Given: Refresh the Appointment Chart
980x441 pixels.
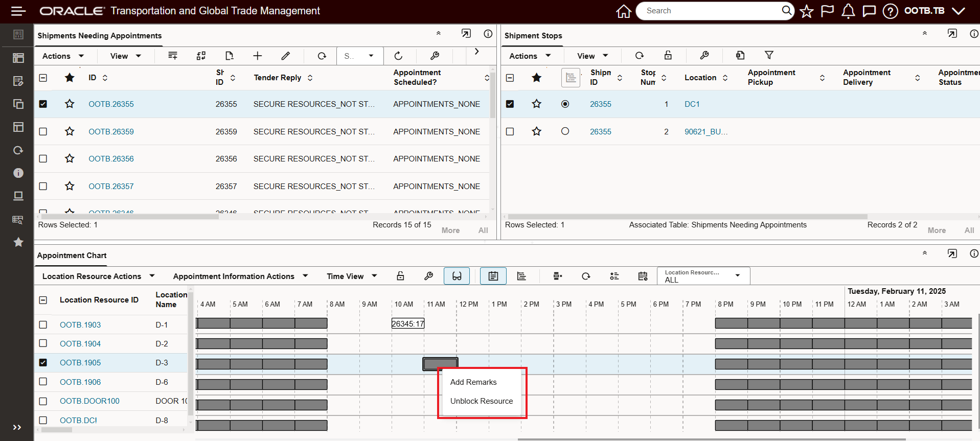Looking at the screenshot, I should click(x=586, y=276).
